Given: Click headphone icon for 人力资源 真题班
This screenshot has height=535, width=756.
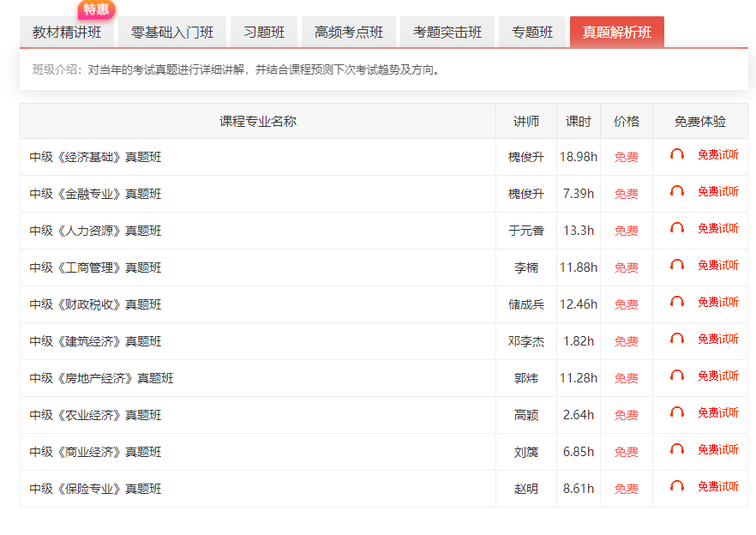Looking at the screenshot, I should coord(677,229).
